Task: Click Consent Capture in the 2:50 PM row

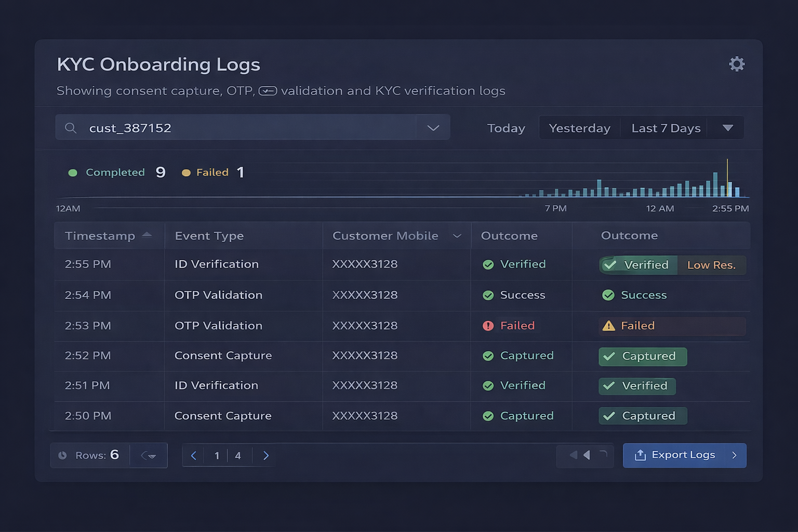Action: click(223, 416)
